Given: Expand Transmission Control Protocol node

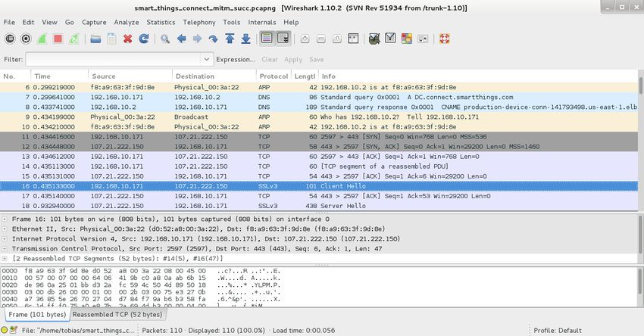Looking at the screenshot, I should pos(5,249).
